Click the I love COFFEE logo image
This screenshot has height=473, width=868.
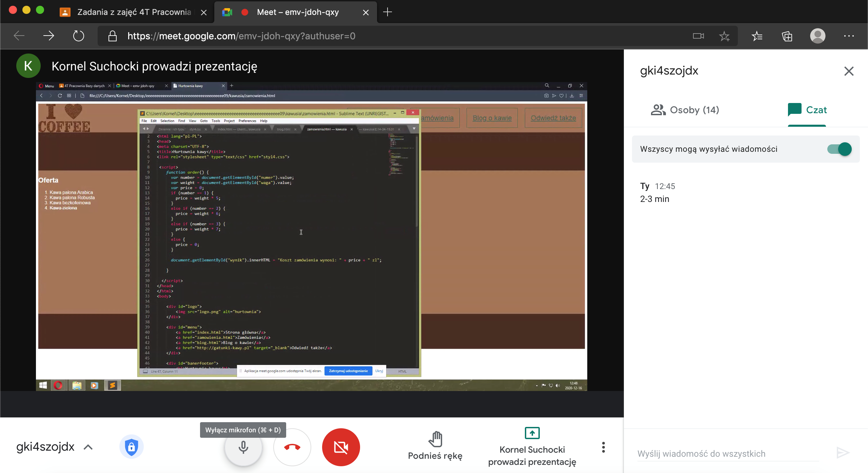click(x=64, y=118)
